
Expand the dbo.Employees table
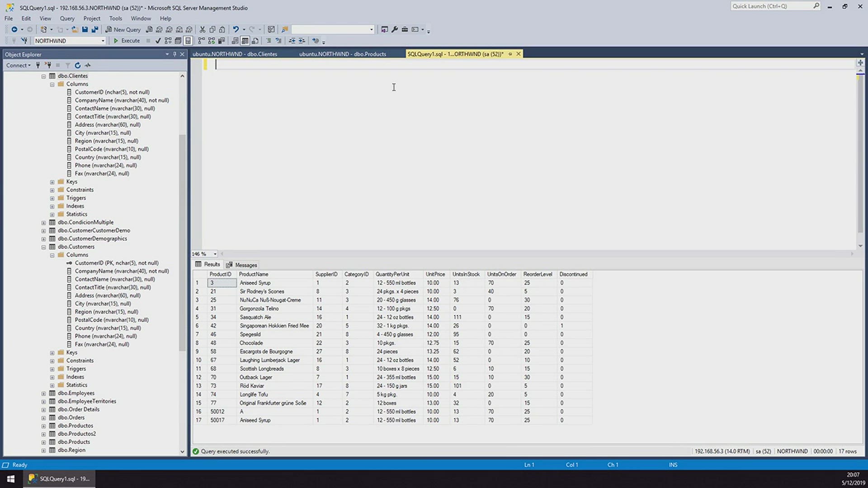tap(44, 394)
